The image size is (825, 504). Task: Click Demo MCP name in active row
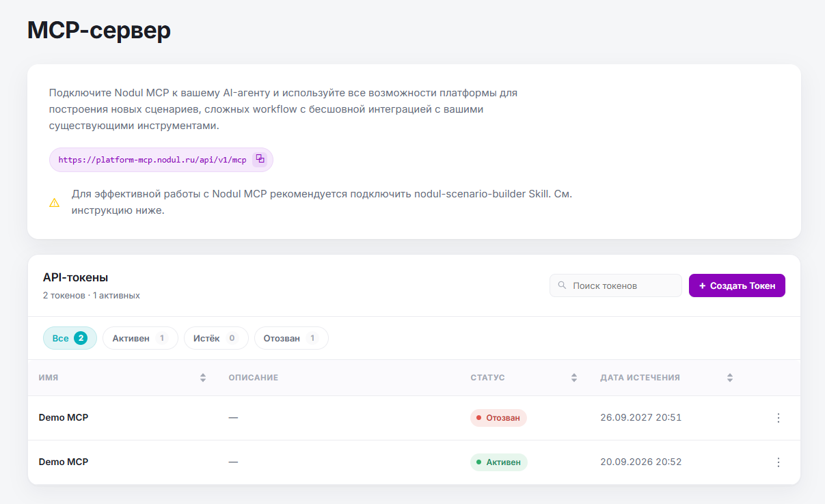tap(64, 462)
